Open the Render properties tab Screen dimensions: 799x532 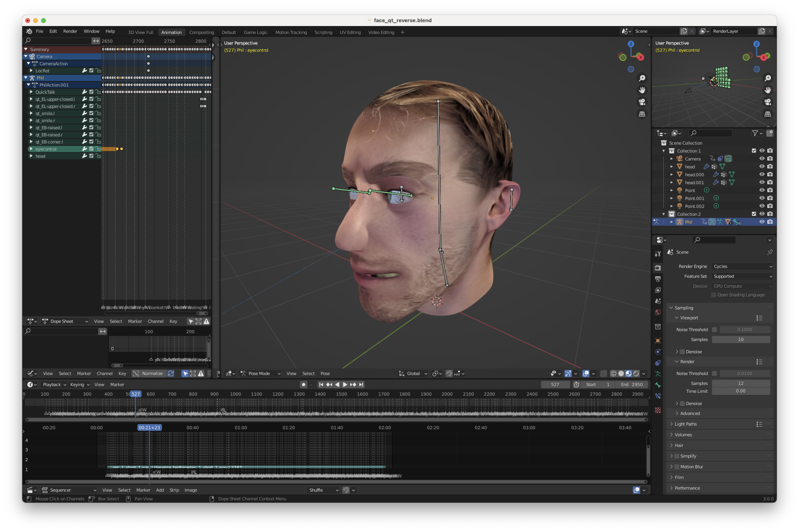658,268
